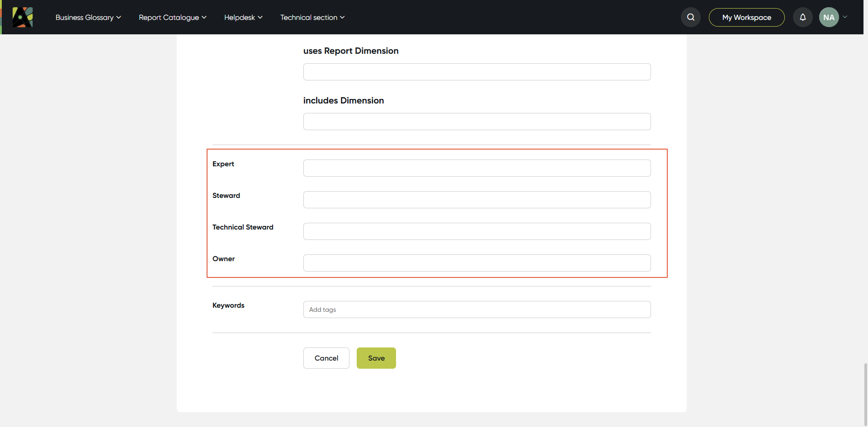Click the includes Dimension heading

pyautogui.click(x=344, y=100)
